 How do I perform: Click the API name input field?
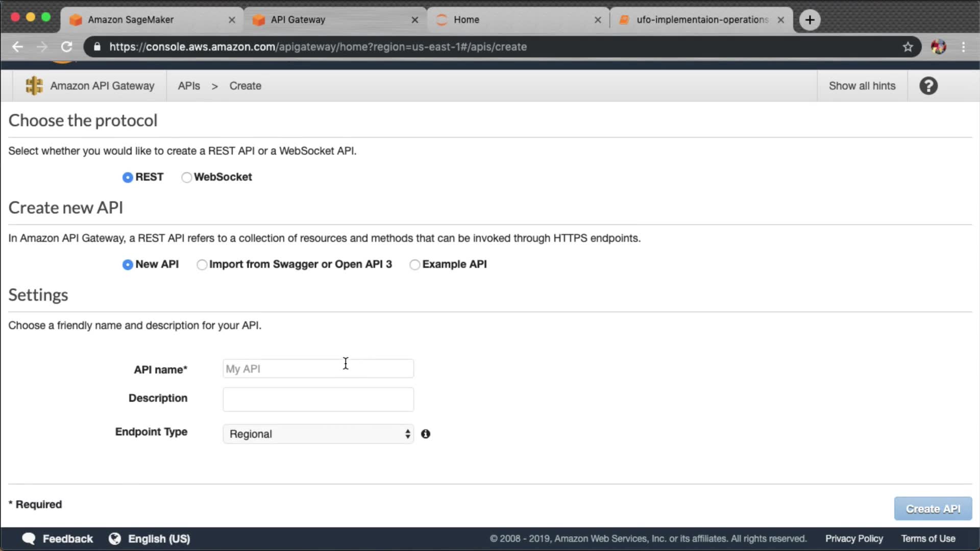coord(318,369)
